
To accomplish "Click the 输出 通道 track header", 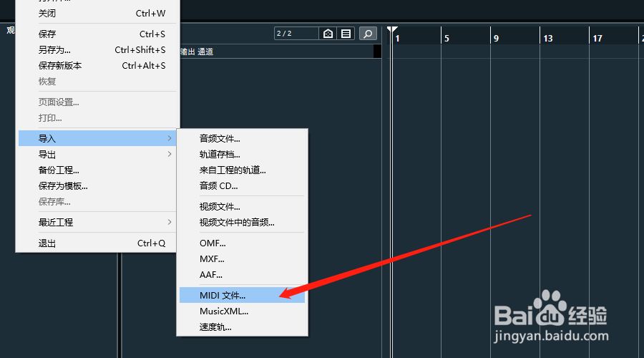I will pyautogui.click(x=197, y=52).
